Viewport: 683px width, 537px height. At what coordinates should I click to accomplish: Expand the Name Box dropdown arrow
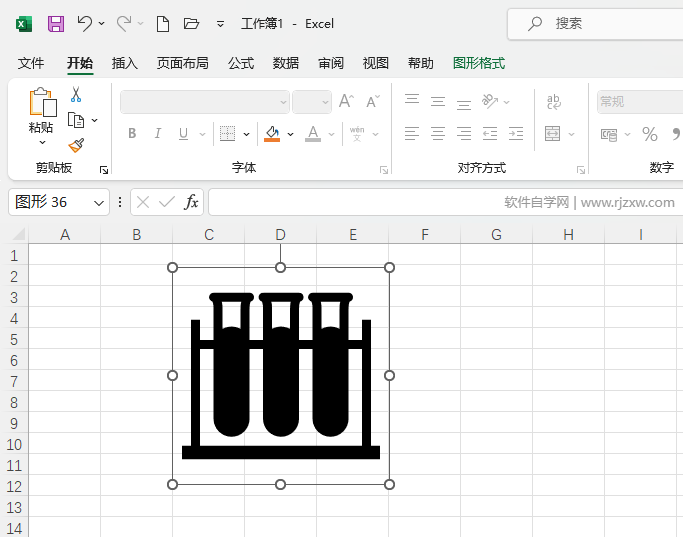[x=99, y=202]
